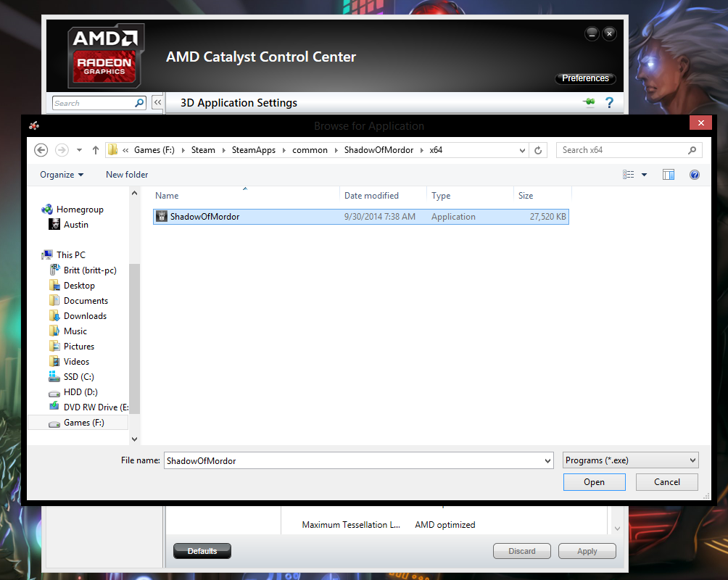
Task: Click the Open button
Action: point(595,482)
